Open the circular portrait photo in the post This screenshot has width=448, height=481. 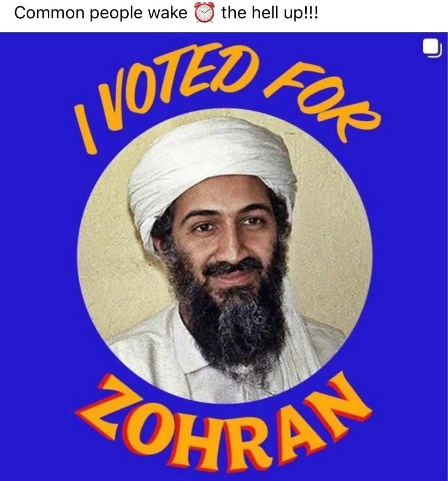pyautogui.click(x=225, y=256)
